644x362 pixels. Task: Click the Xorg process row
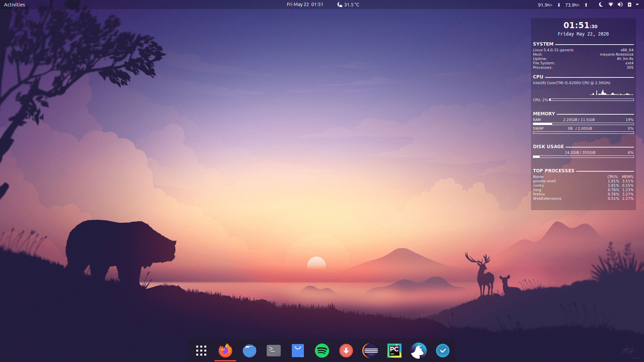coord(583,190)
